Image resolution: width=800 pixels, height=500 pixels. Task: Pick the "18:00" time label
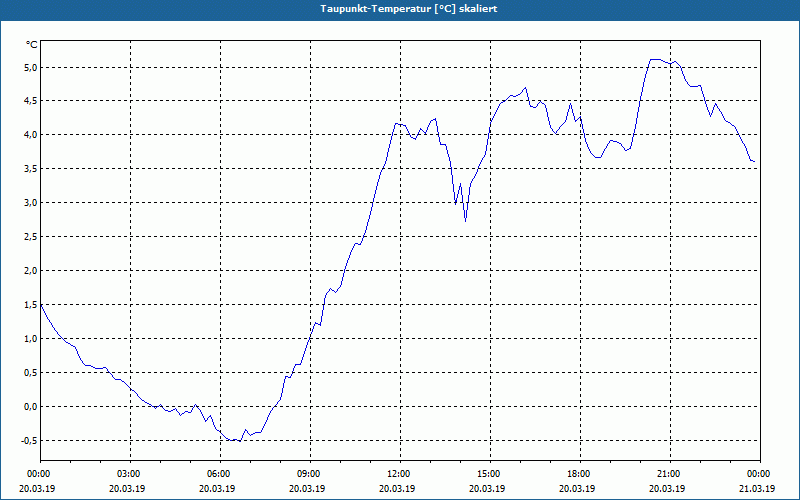(577, 474)
